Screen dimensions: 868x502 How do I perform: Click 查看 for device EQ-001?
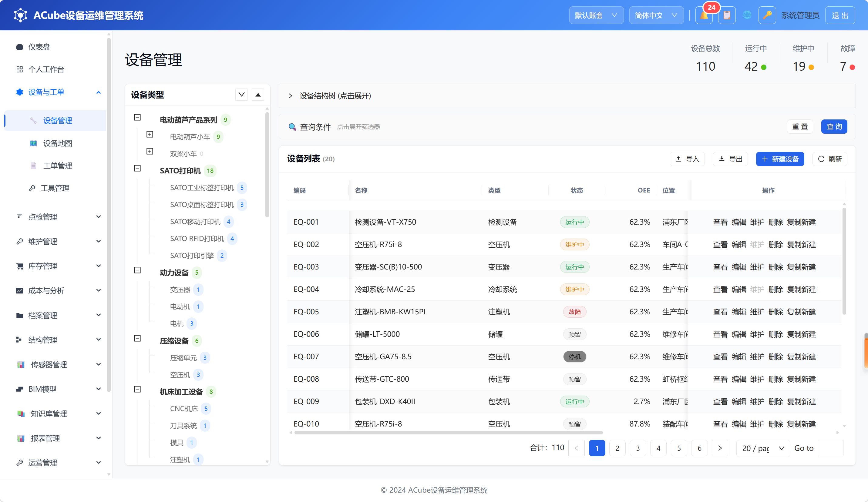click(720, 222)
